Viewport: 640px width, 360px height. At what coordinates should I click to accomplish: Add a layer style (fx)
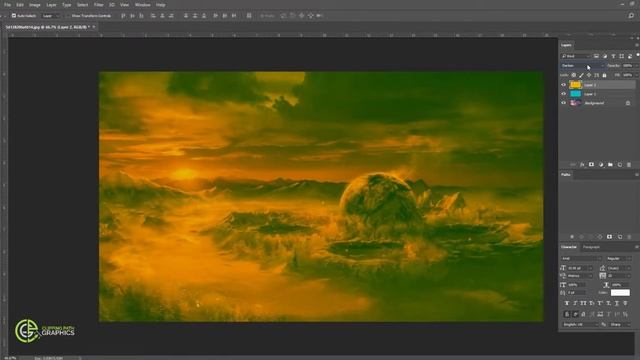tap(582, 164)
